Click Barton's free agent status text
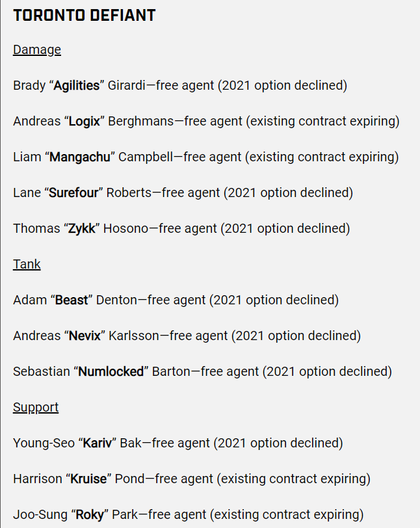This screenshot has height=528, width=420. pyautogui.click(x=230, y=371)
